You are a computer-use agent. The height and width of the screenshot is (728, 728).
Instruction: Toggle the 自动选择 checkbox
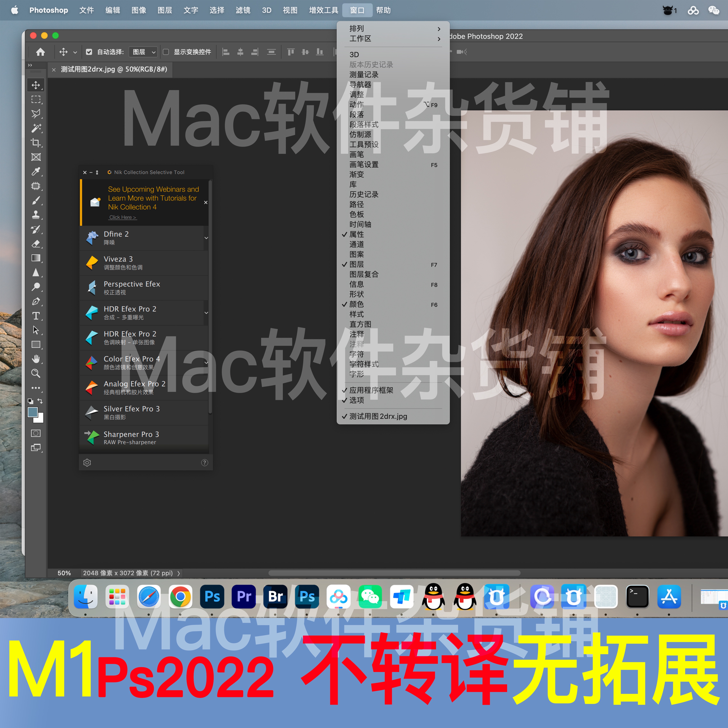(89, 52)
